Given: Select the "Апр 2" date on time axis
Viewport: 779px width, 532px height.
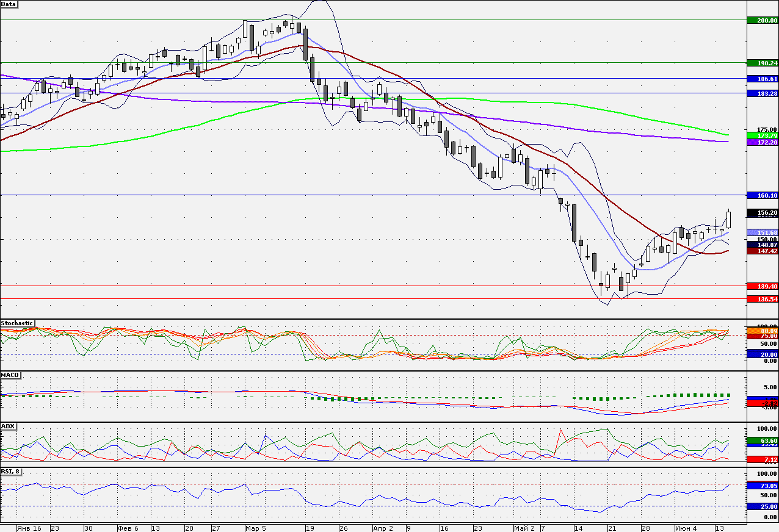Looking at the screenshot, I should pos(382,528).
